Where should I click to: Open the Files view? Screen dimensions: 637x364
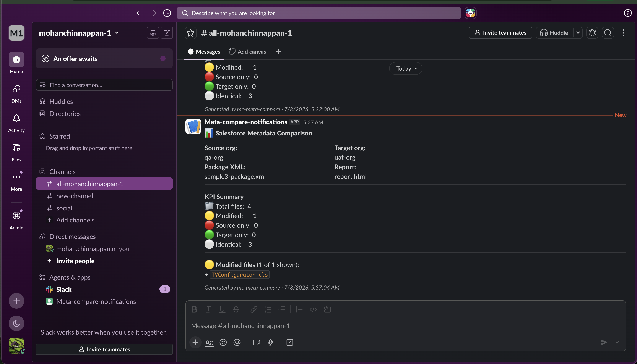16,153
